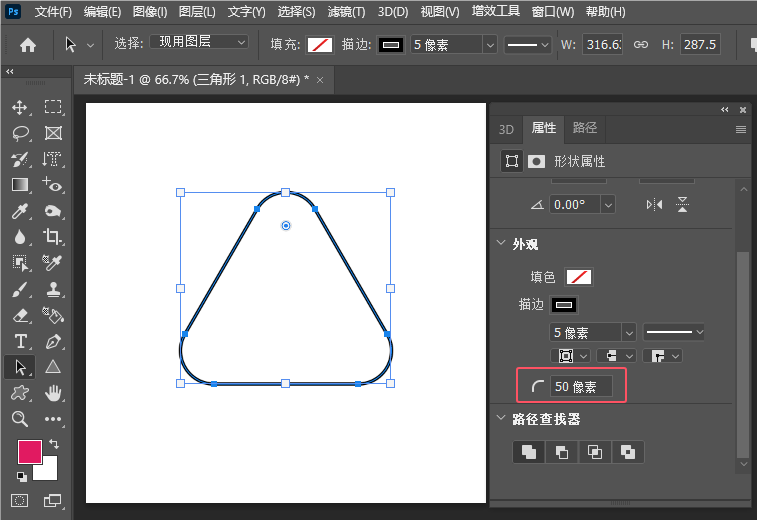
Task: Select the Triangle shape tool
Action: coord(53,367)
